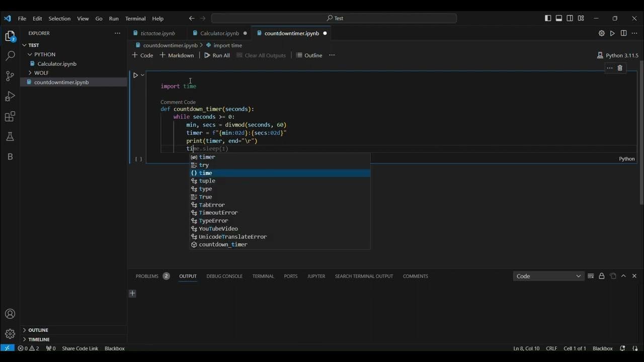Switch to the tictactoe.ipynb tab

157,33
